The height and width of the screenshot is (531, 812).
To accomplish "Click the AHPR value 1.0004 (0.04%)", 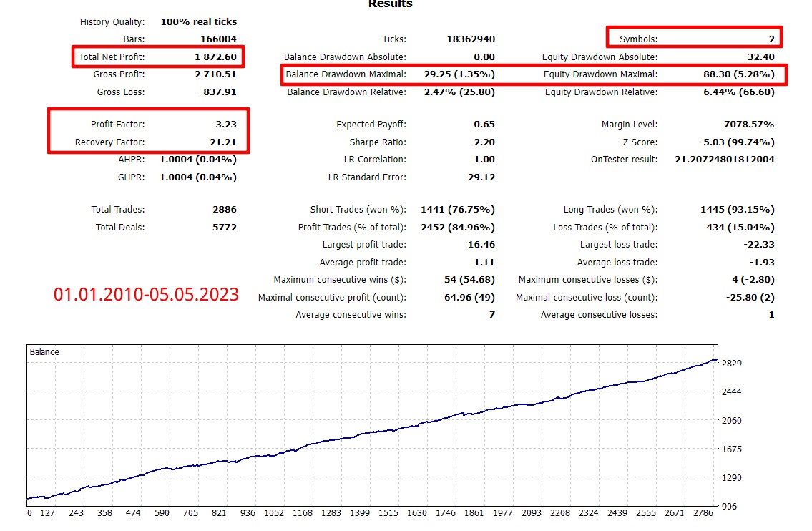I will click(198, 159).
